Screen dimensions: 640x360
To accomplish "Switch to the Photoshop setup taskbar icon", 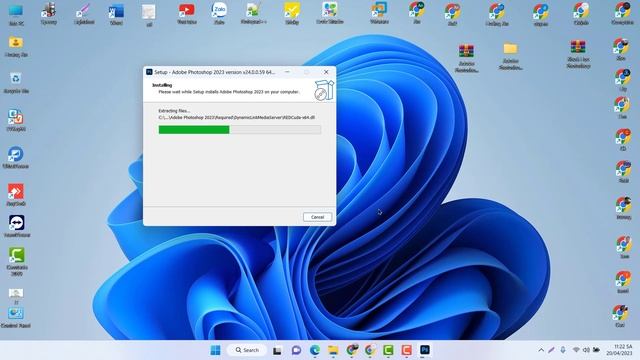I will 424,350.
